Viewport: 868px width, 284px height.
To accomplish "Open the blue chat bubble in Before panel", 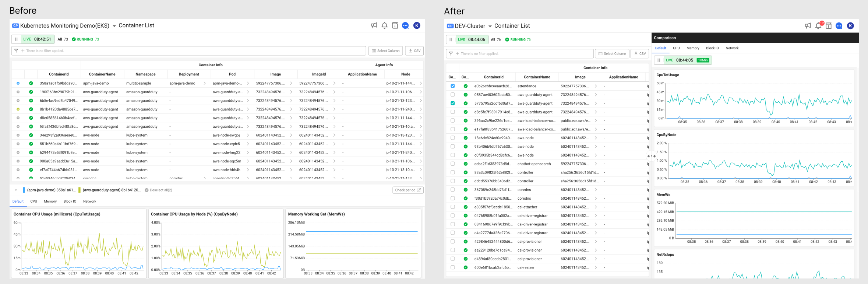I will [405, 25].
